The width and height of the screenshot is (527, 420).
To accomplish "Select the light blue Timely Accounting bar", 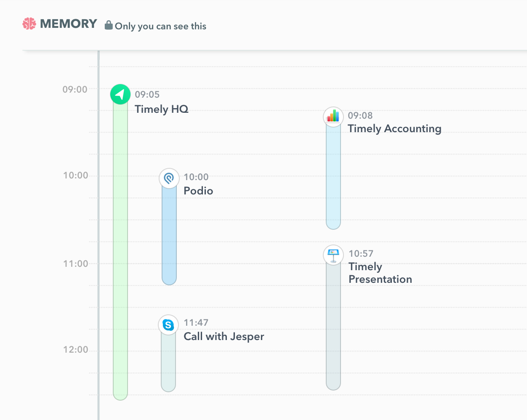I will (333, 178).
